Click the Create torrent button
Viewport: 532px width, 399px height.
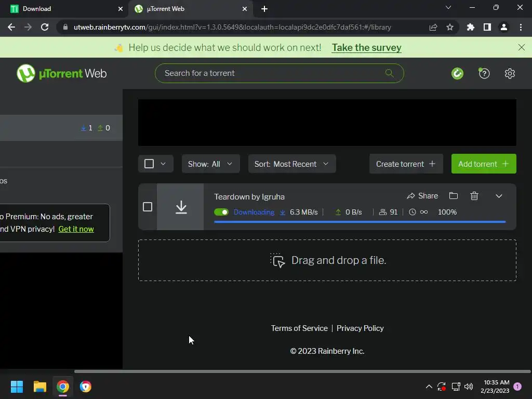(x=406, y=164)
